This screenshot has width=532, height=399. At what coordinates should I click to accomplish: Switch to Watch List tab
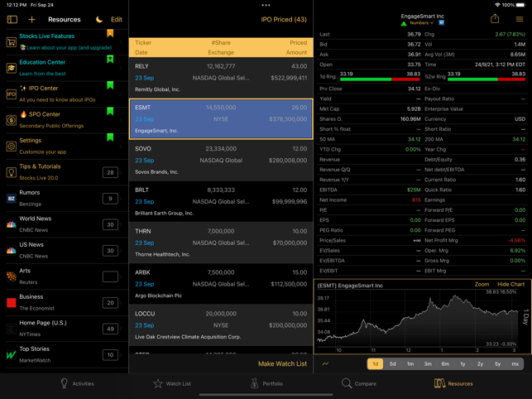click(x=172, y=383)
